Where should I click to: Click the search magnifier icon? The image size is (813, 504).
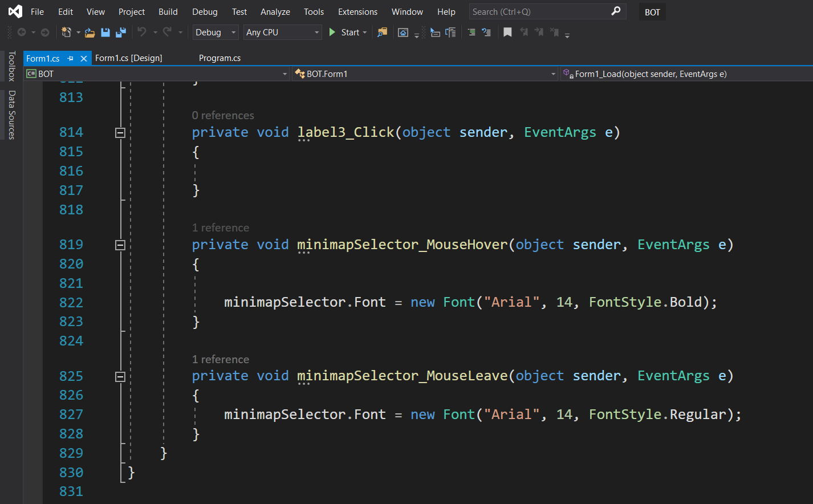click(x=616, y=11)
